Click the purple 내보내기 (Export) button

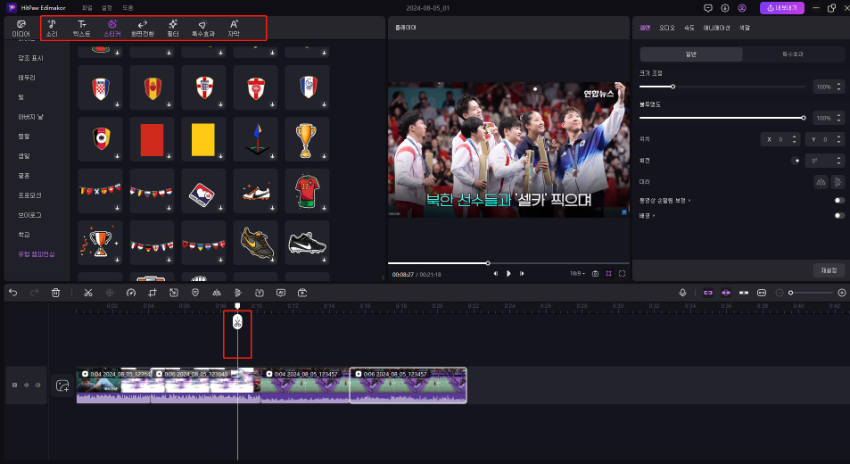click(781, 7)
